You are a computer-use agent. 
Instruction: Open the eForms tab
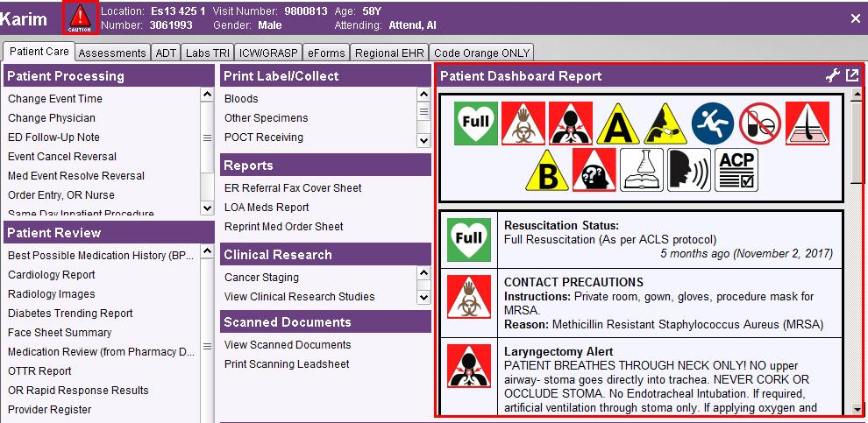point(327,53)
